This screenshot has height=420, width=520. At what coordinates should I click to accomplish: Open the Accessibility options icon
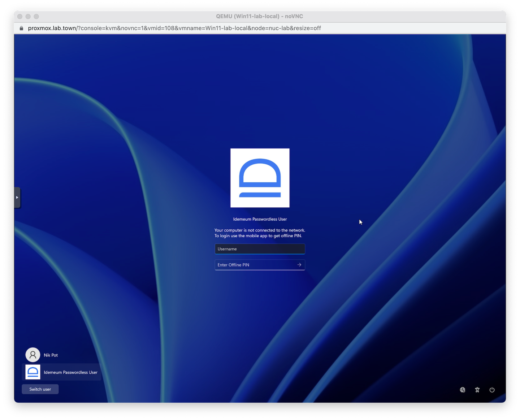(477, 390)
